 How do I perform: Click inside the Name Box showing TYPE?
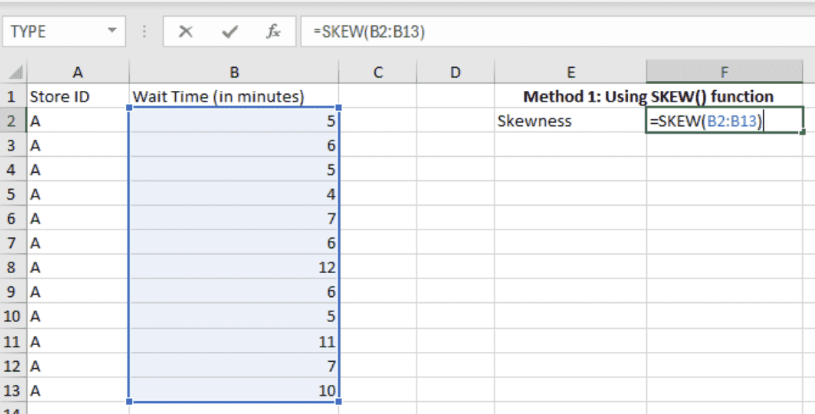[x=50, y=31]
